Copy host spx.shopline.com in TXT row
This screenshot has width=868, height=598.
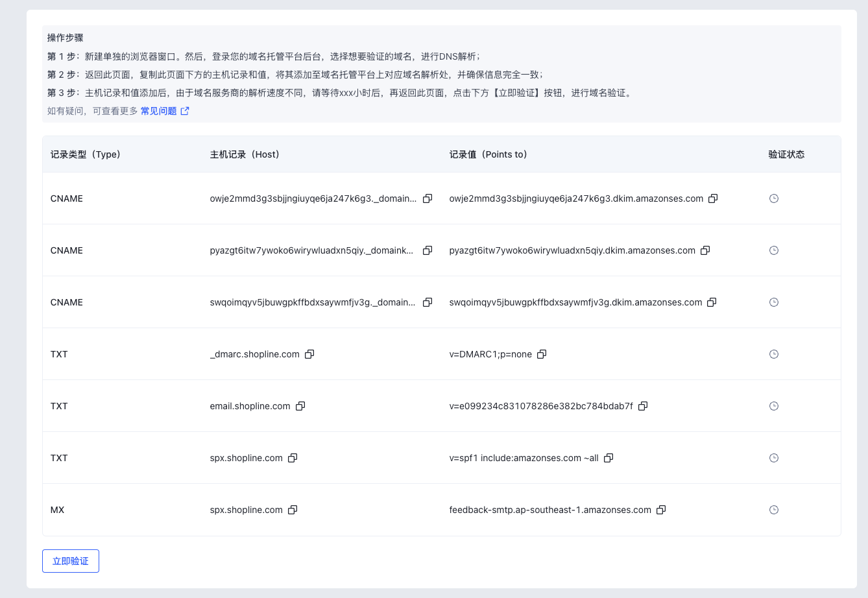coord(293,458)
